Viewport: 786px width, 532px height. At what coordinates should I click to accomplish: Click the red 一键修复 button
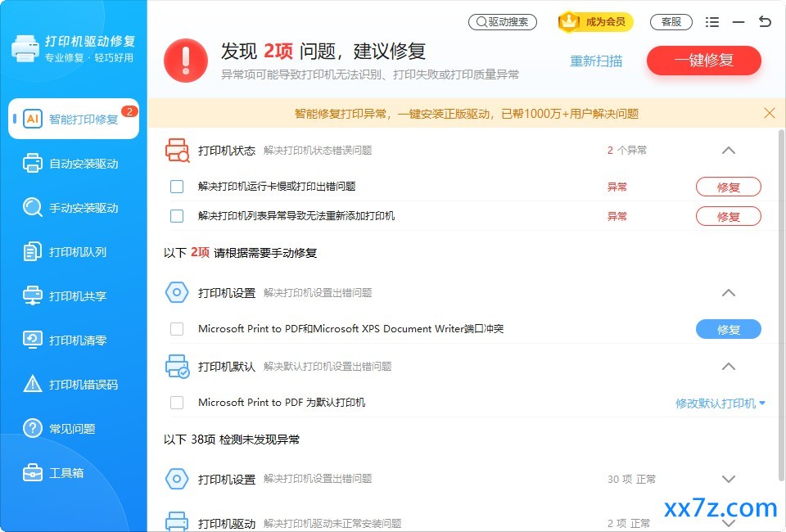click(704, 61)
